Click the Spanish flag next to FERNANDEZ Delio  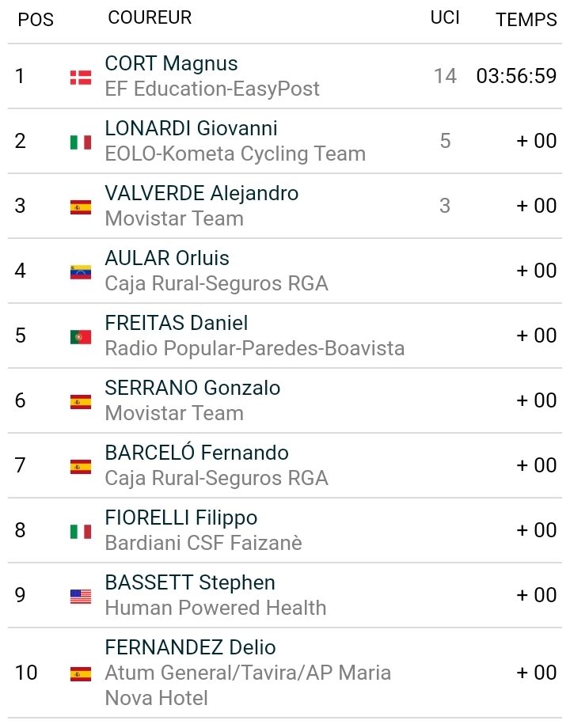click(x=81, y=673)
